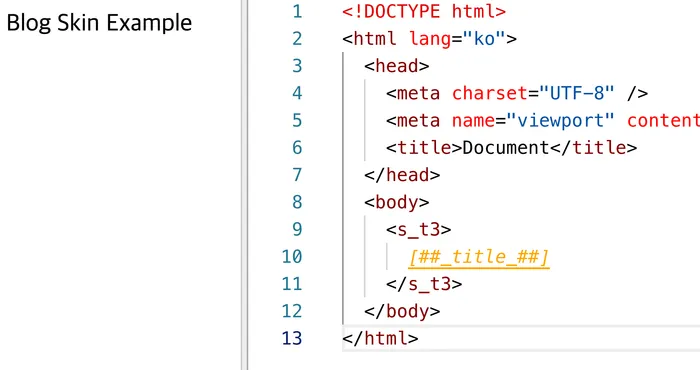Click line number 8 in gutter
This screenshot has height=370, width=700.
click(x=297, y=202)
